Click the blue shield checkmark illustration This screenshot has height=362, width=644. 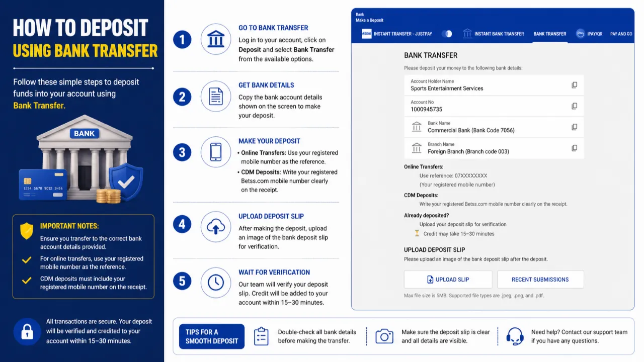coord(126,182)
